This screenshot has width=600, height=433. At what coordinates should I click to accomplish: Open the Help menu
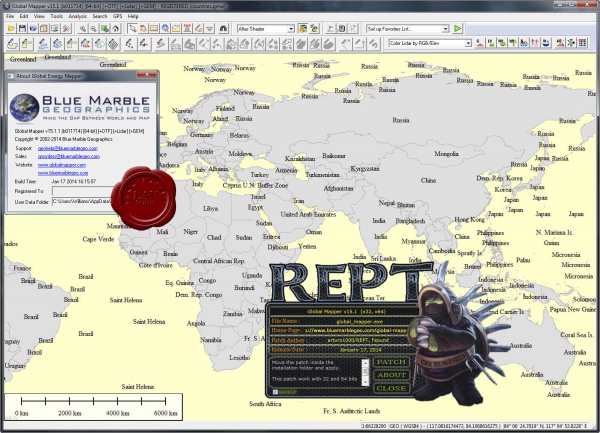[x=133, y=16]
